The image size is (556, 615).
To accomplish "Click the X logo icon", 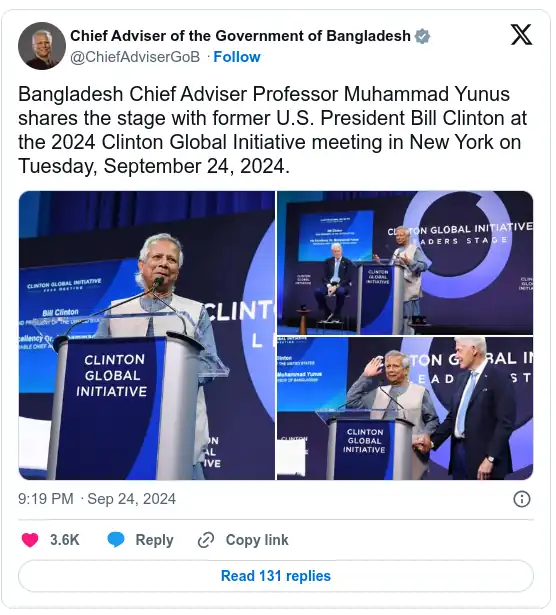I will (521, 35).
